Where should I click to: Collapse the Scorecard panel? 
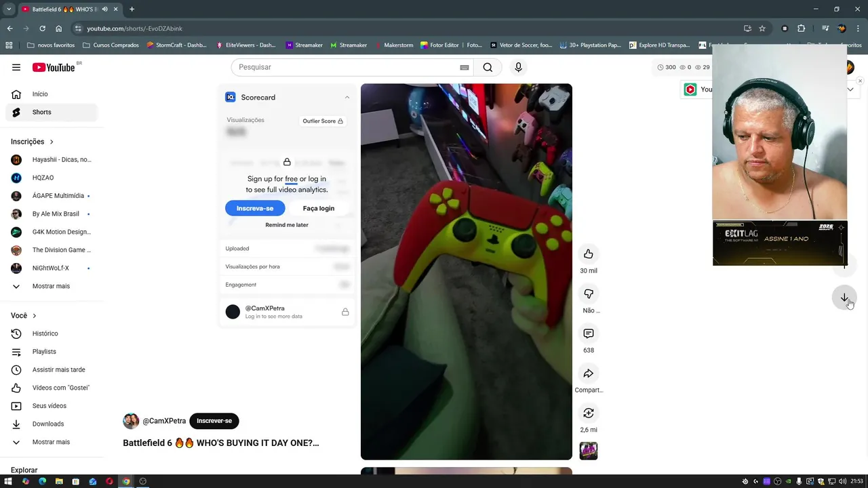(x=347, y=98)
